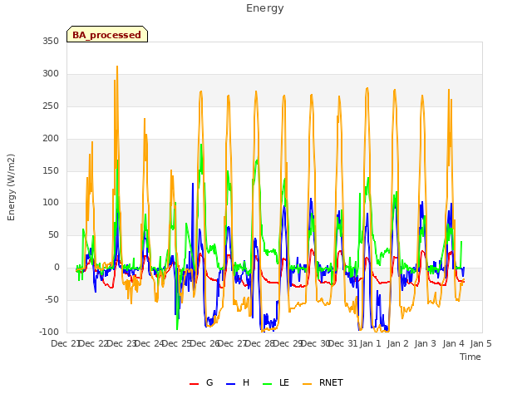Viewport: 532px width, 399px height.
Task: Click the 300 y-axis tick label
Action: coord(51,74)
